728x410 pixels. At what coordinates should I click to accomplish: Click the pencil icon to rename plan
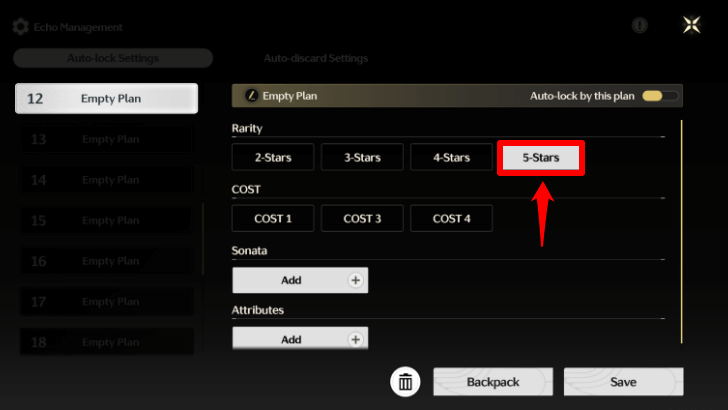click(x=252, y=96)
